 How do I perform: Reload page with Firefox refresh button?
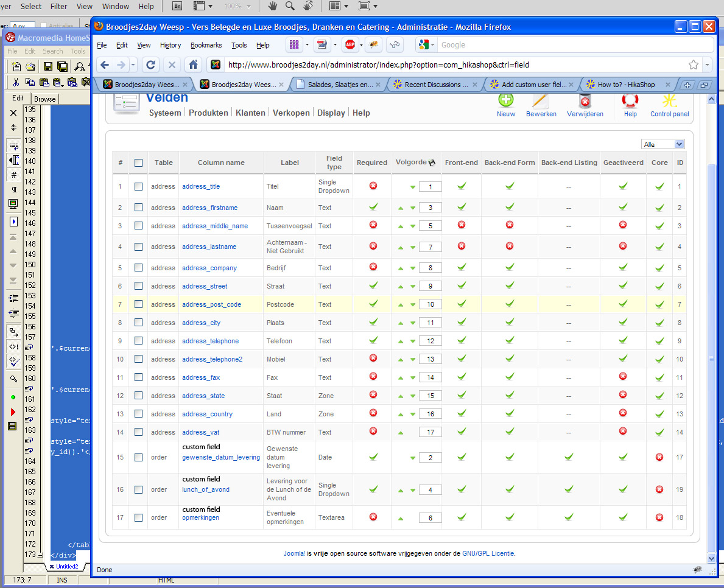(x=150, y=65)
